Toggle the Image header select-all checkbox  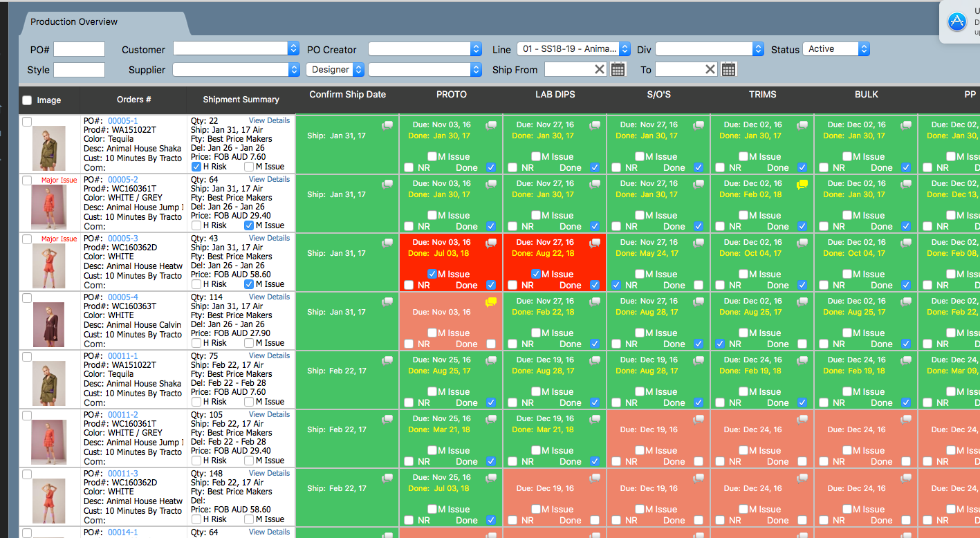coord(27,100)
